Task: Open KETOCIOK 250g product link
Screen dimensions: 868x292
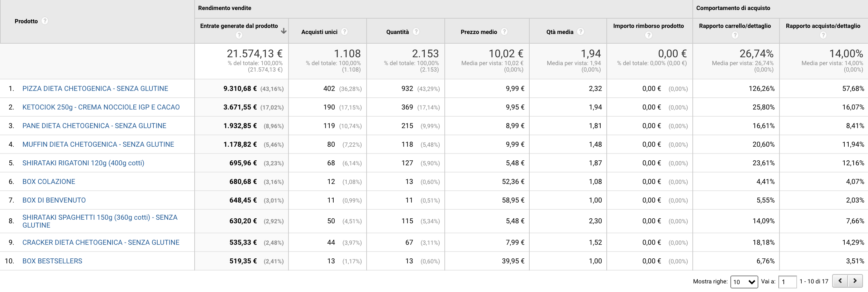Action: [x=101, y=107]
